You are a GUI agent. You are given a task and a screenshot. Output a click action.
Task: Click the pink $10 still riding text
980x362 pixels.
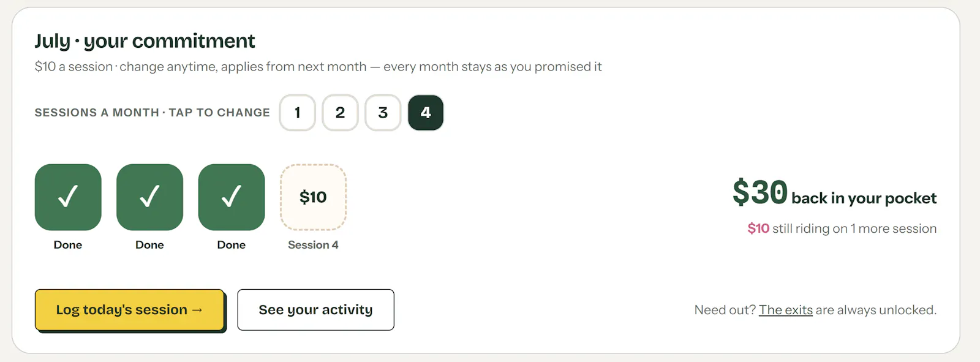coord(758,228)
